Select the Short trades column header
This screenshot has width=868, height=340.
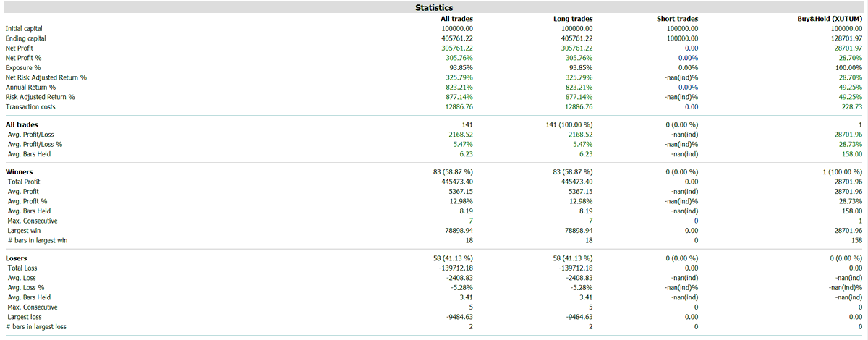(677, 19)
